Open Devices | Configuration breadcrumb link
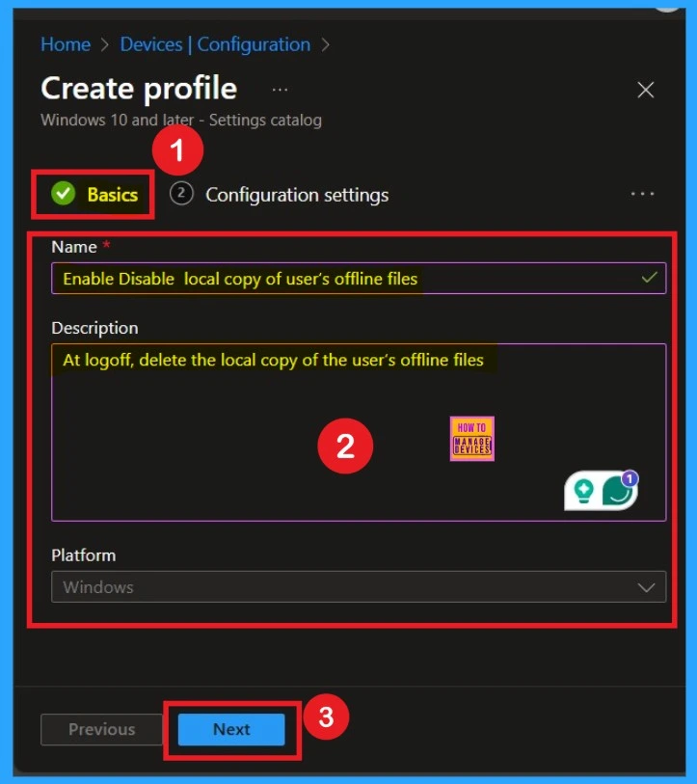The width and height of the screenshot is (697, 784). tap(215, 44)
